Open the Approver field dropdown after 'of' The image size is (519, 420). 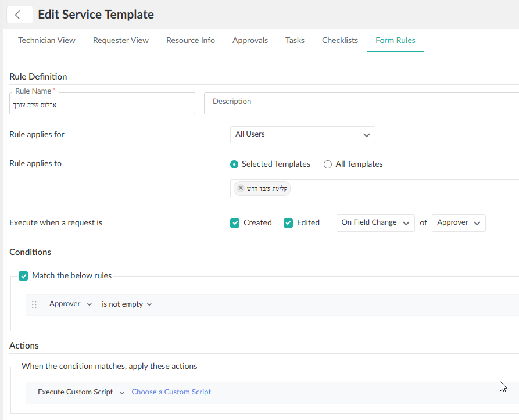tap(458, 223)
